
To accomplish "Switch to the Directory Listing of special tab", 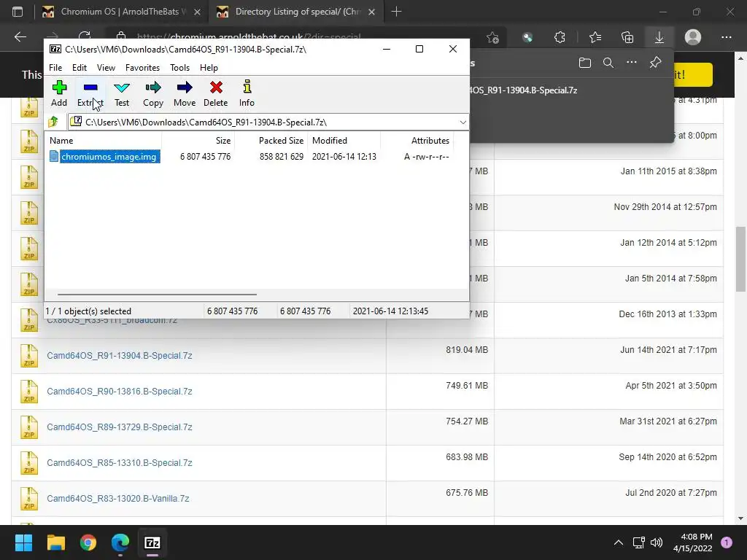I will point(298,12).
